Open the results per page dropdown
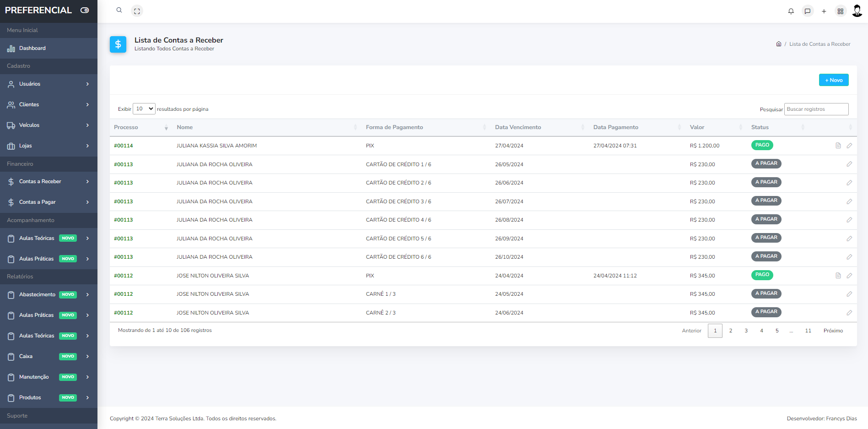 click(144, 109)
